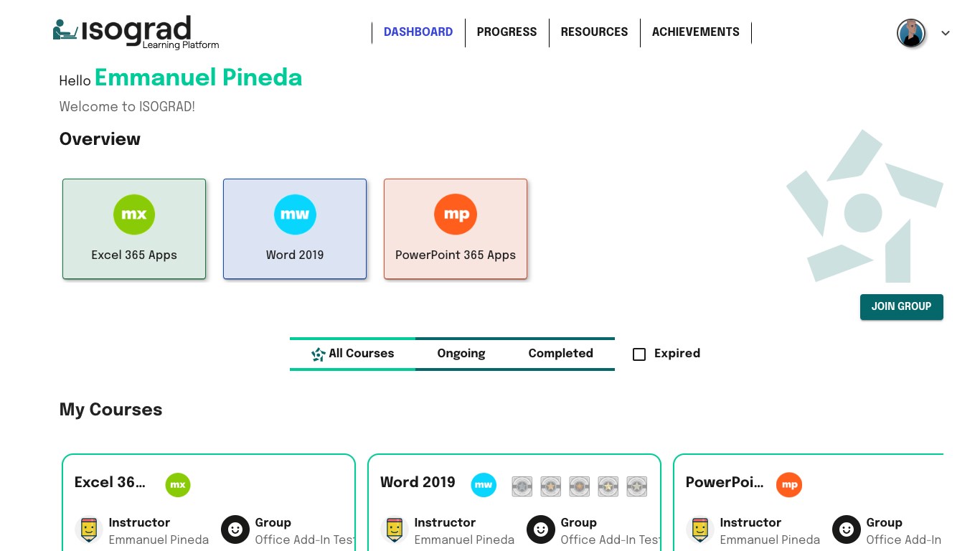Screen dimensions: 980x551
Task: Click the mw badge on Word 2019 course card
Action: click(484, 485)
